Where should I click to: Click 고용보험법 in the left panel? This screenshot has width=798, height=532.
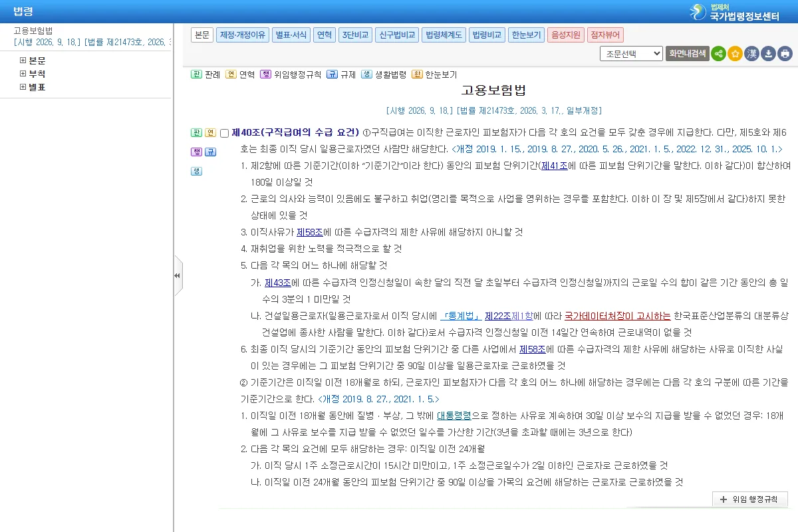tap(33, 31)
